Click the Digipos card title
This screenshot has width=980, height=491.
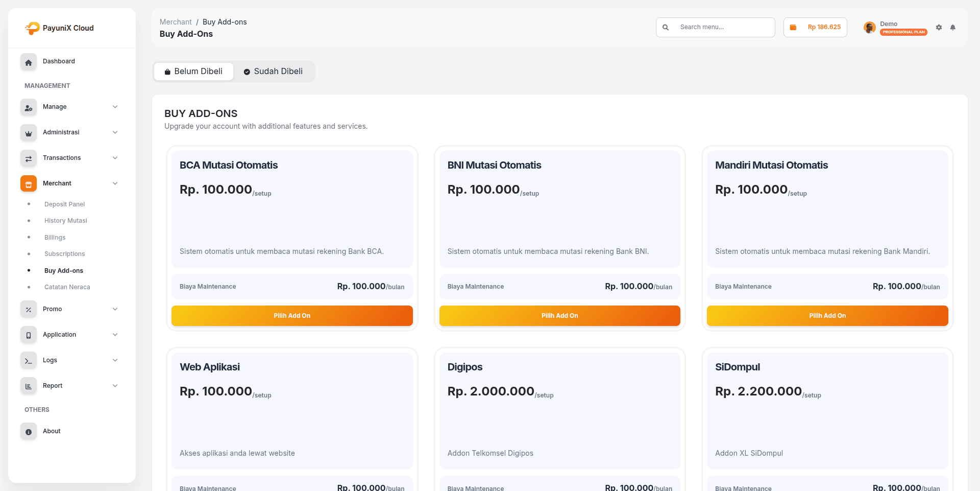(x=465, y=367)
